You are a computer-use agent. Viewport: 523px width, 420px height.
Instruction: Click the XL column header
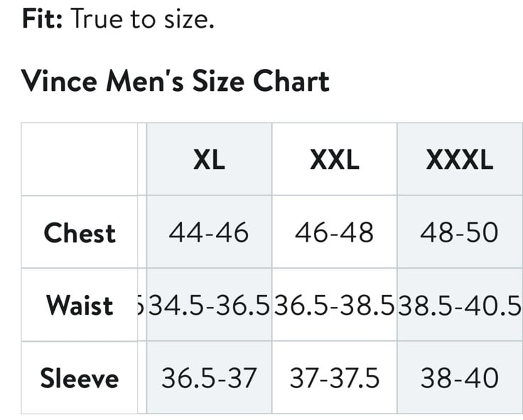coord(209,159)
